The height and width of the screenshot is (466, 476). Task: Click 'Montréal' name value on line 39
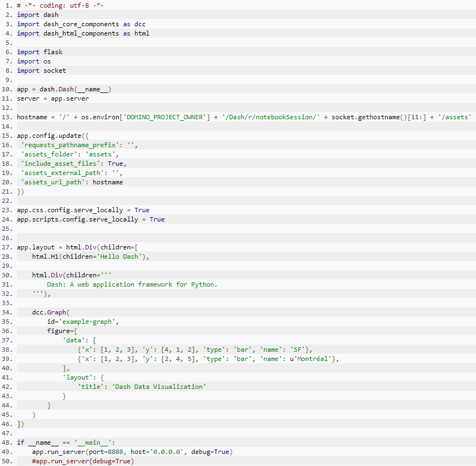point(312,359)
